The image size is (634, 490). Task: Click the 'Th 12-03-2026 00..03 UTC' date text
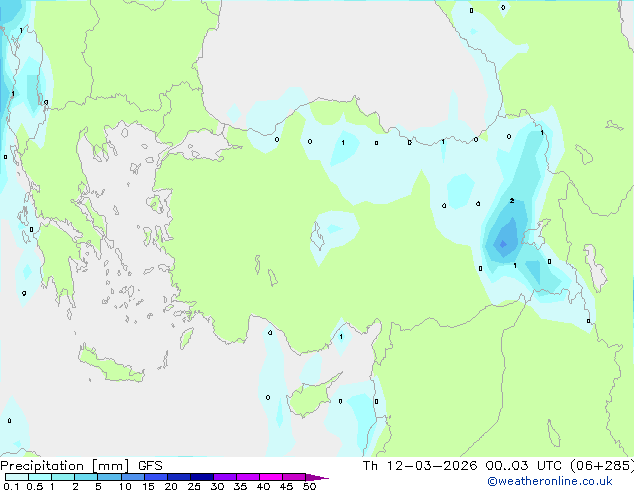tap(462, 466)
